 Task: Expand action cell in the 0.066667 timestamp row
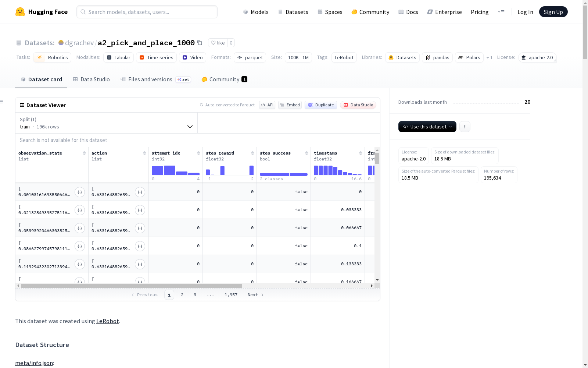click(x=140, y=228)
